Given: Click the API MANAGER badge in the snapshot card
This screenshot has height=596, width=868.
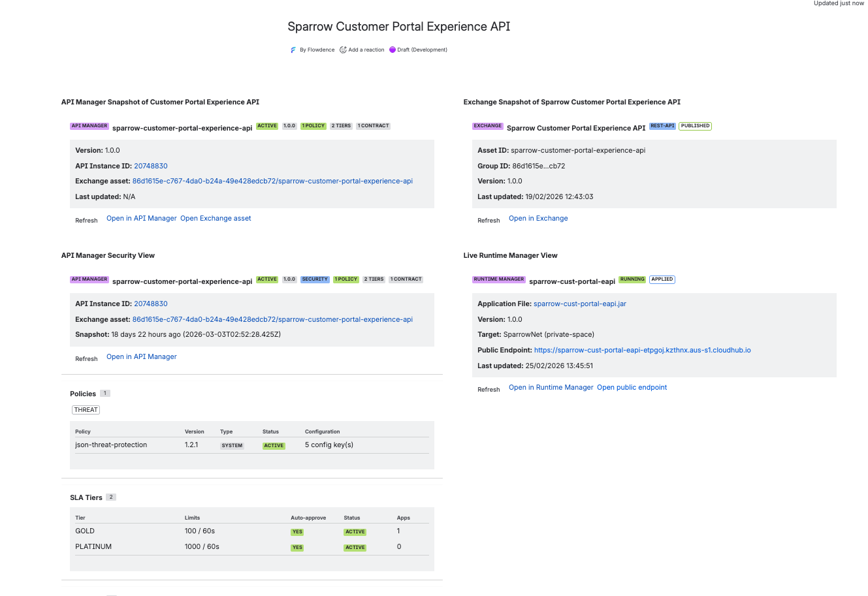Looking at the screenshot, I should point(89,125).
